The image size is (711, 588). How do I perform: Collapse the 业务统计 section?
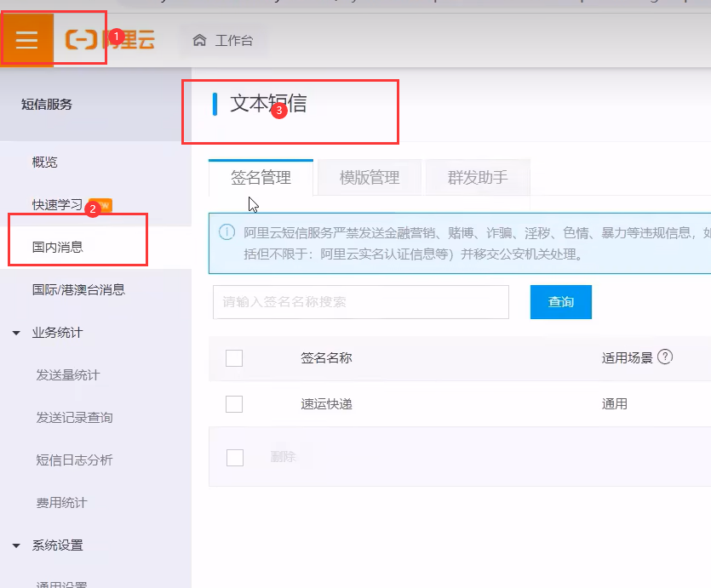tap(16, 333)
